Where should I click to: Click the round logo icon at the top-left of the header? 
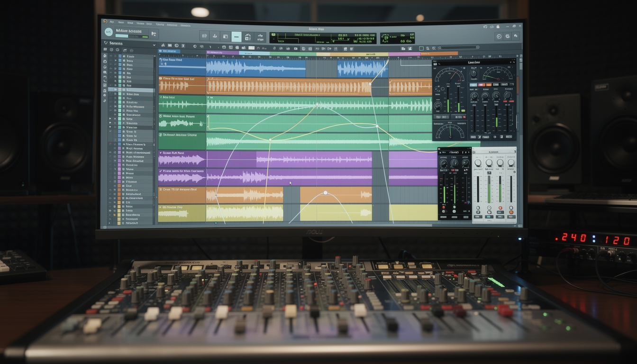click(109, 32)
